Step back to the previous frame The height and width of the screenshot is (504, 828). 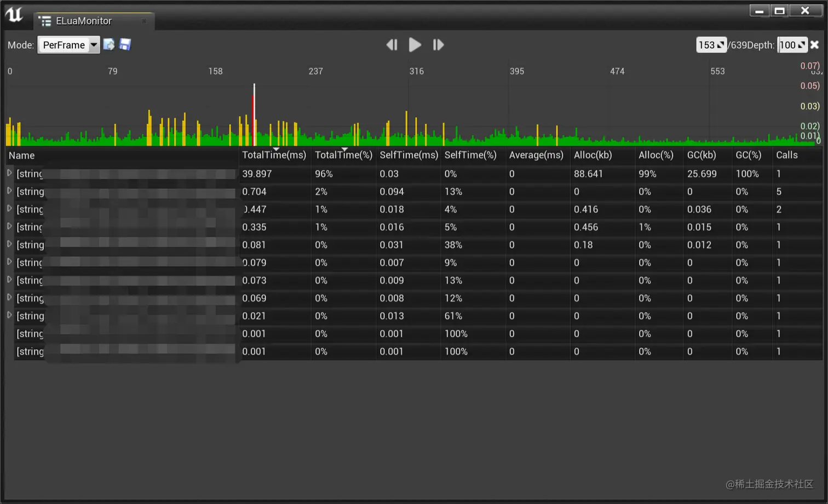click(x=392, y=45)
